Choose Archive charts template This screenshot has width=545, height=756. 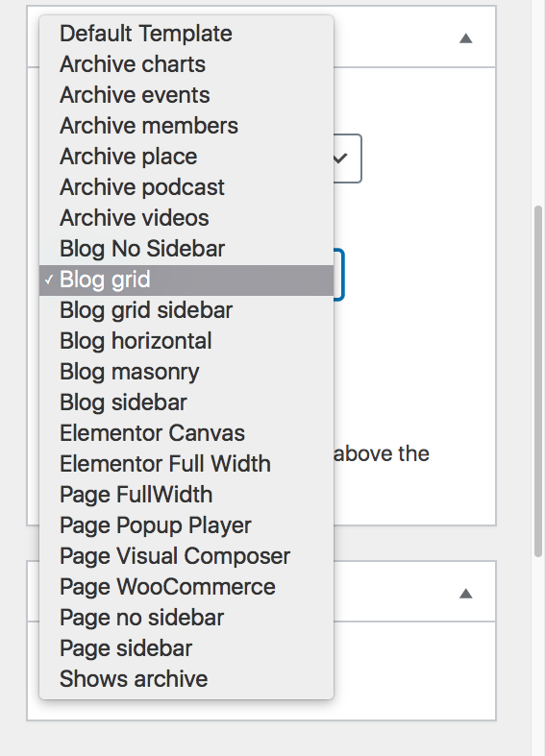click(x=186, y=64)
